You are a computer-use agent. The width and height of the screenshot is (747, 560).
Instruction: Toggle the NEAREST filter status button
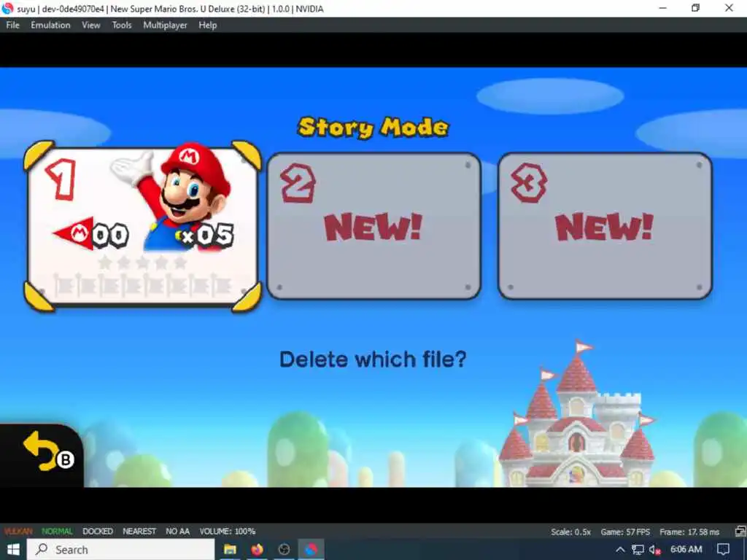[x=139, y=532]
